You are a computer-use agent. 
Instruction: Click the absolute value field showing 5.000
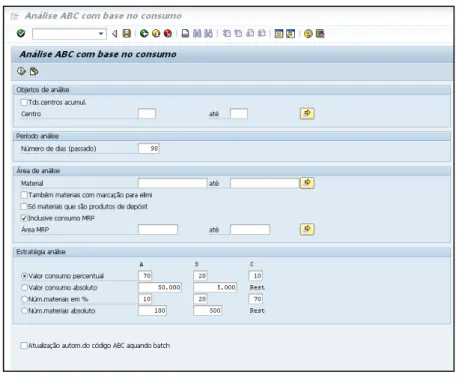215,287
